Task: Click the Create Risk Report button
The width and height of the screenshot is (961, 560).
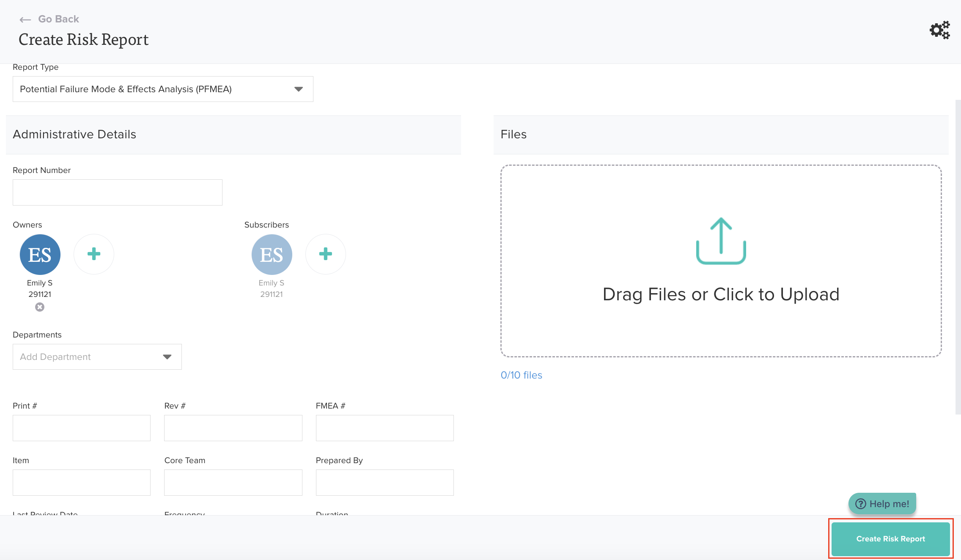Action: [x=890, y=539]
